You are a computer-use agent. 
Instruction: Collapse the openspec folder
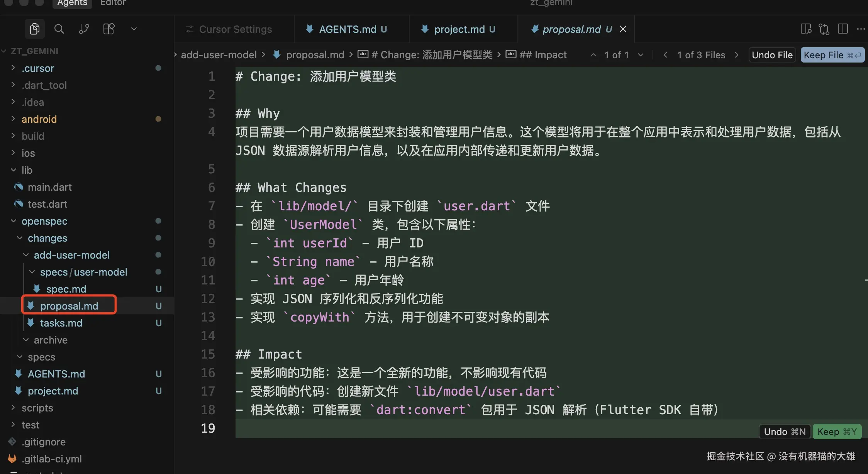coord(44,221)
